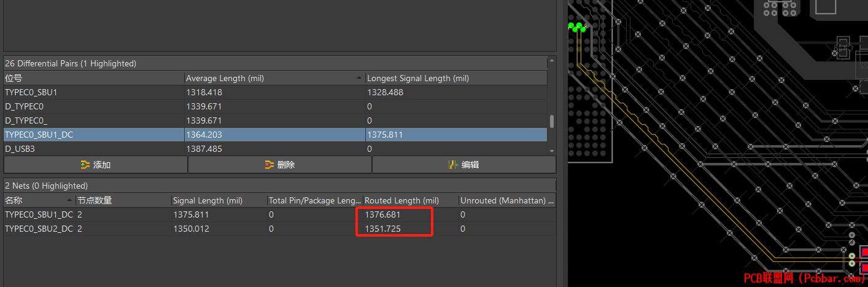The width and height of the screenshot is (868, 287).
Task: Click average length value 1318.418
Action: coord(204,92)
